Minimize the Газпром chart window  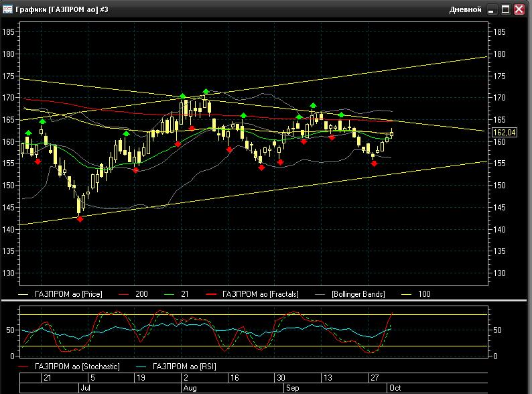(x=491, y=9)
